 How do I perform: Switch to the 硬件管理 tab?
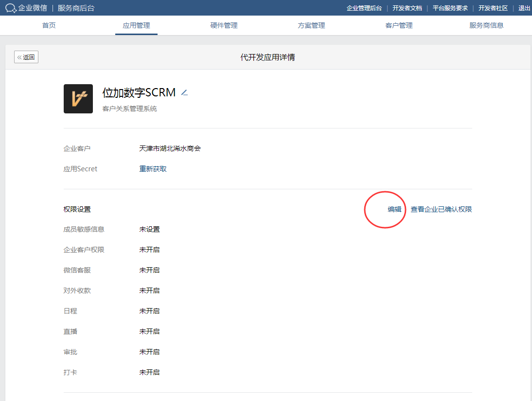[224, 25]
